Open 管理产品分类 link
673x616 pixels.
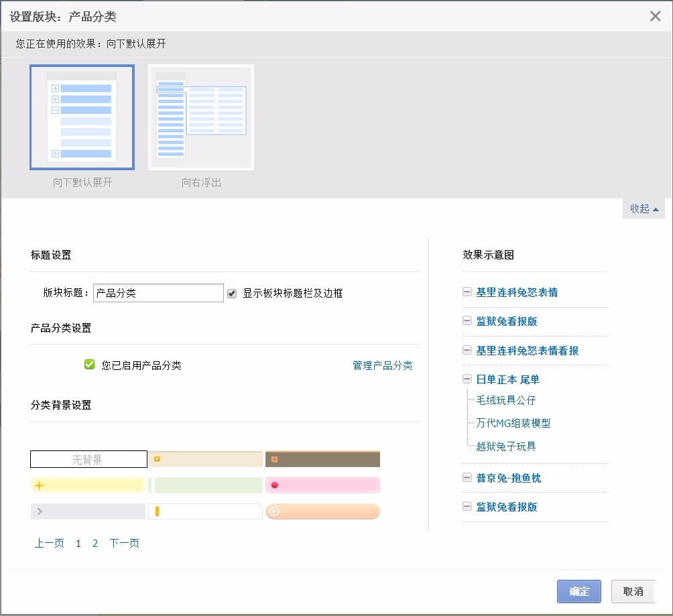(382, 364)
